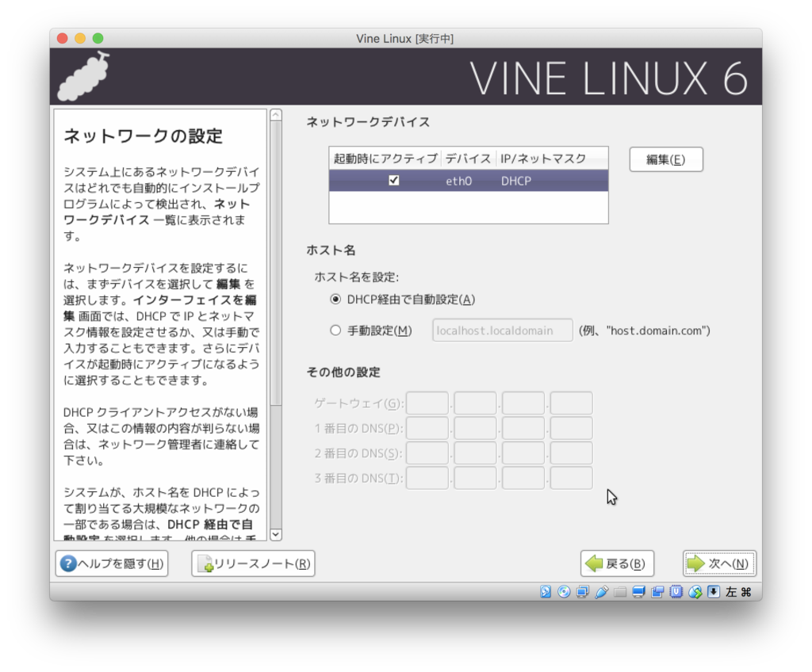
Task: Click first octet of primary DNS field
Action: [427, 428]
